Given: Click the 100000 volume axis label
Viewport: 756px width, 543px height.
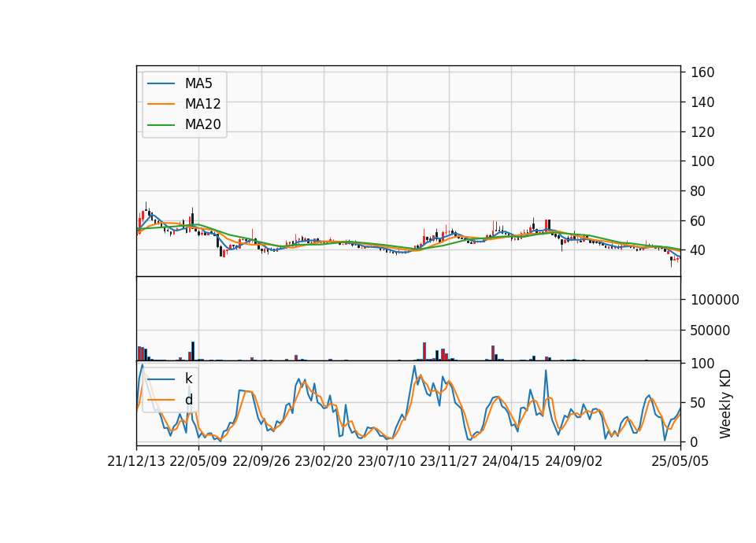Looking at the screenshot, I should (x=715, y=300).
